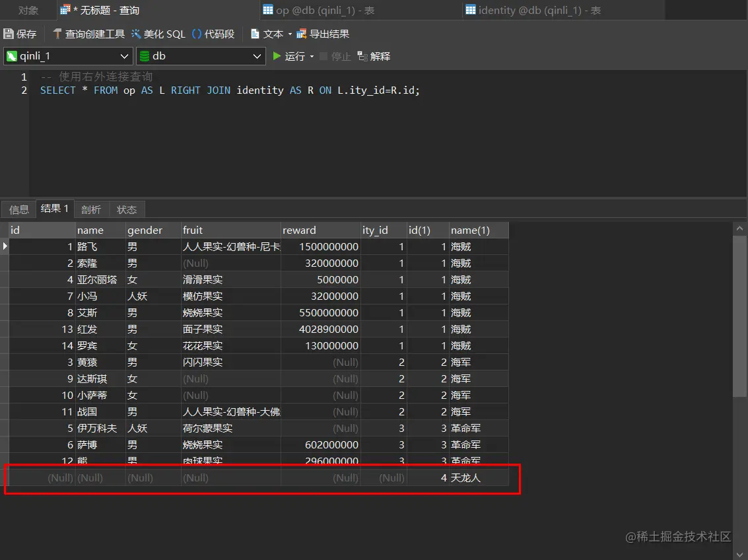Export the results (导出结果)
748x560 pixels.
pyautogui.click(x=323, y=34)
